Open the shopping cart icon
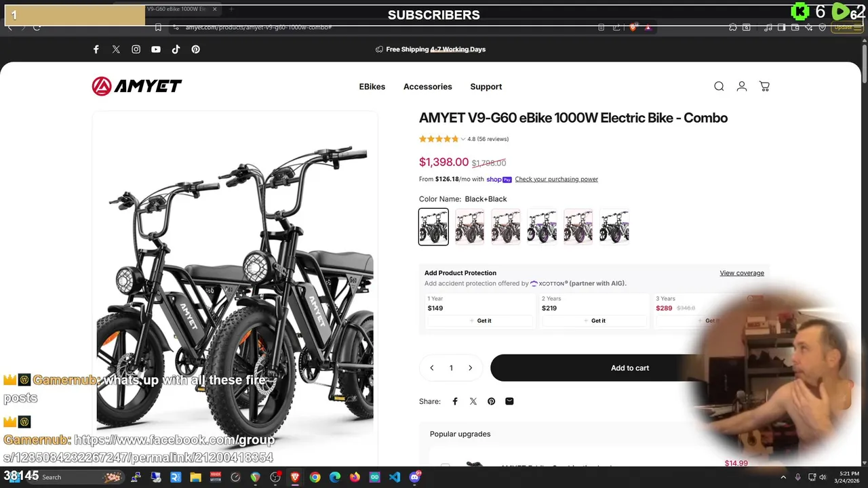The width and height of the screenshot is (868, 488). [764, 86]
